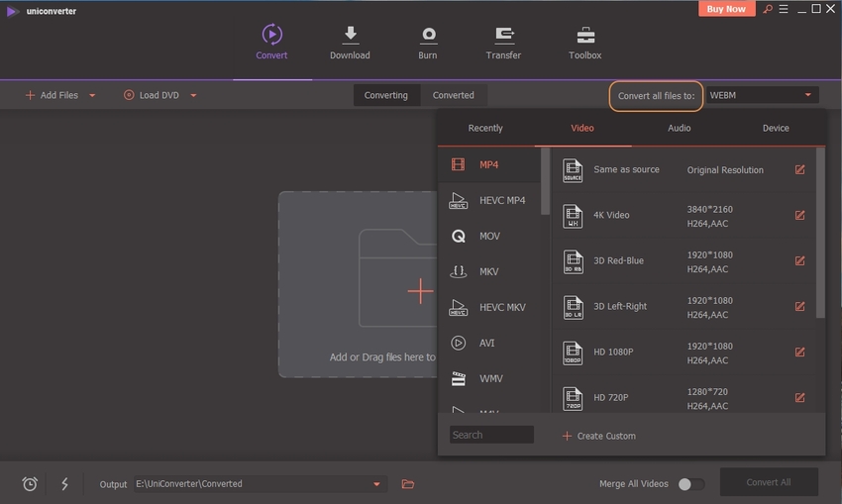This screenshot has height=504, width=842.
Task: Switch to the Device format tab
Action: click(x=776, y=128)
